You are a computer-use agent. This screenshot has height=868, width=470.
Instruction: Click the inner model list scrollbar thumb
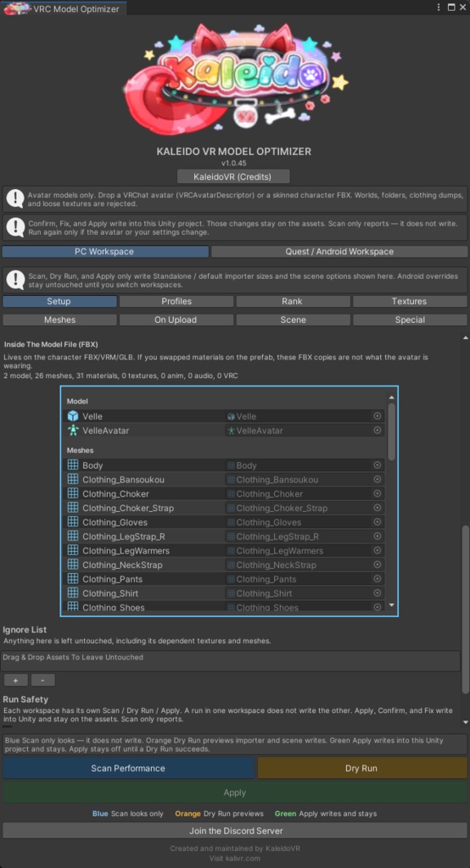[392, 431]
